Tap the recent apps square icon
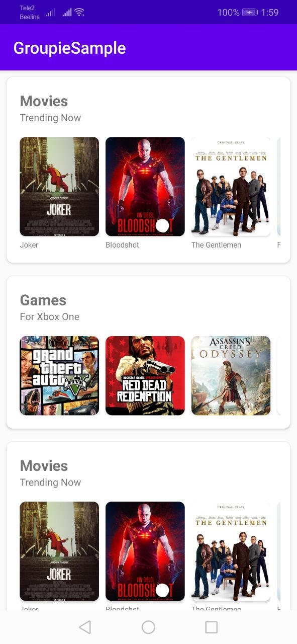Viewport: 297px width, 644px height. click(x=212, y=627)
